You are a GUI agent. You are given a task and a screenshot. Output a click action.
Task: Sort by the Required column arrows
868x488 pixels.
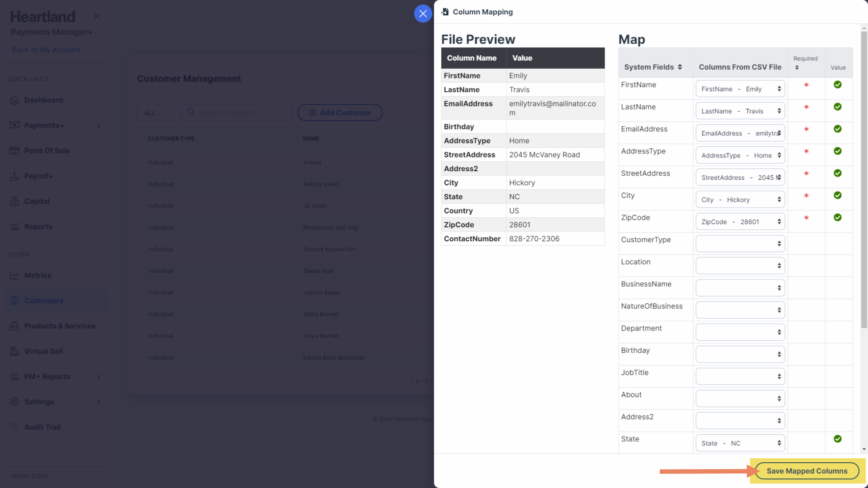tap(797, 67)
